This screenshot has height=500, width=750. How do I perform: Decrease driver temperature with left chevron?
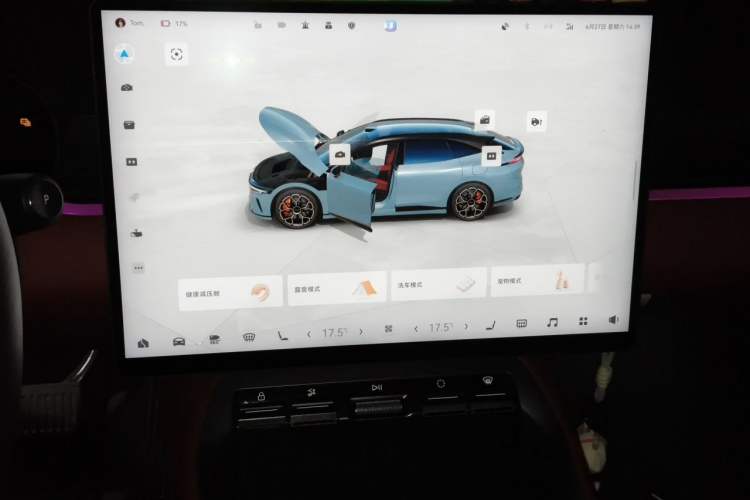[309, 334]
